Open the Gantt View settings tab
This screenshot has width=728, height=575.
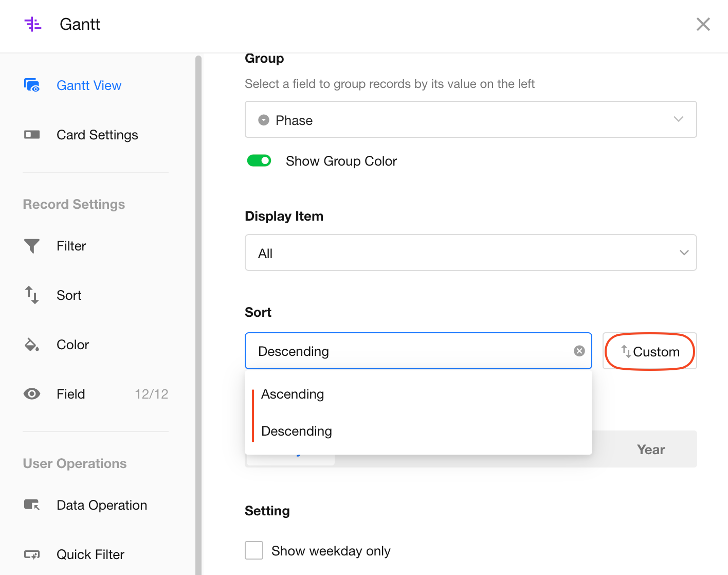point(89,85)
